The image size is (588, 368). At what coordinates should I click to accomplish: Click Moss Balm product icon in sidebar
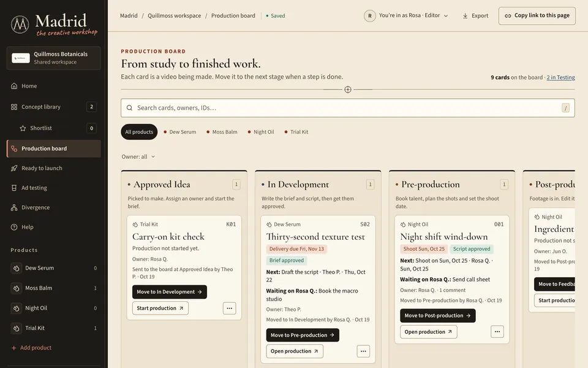16,288
